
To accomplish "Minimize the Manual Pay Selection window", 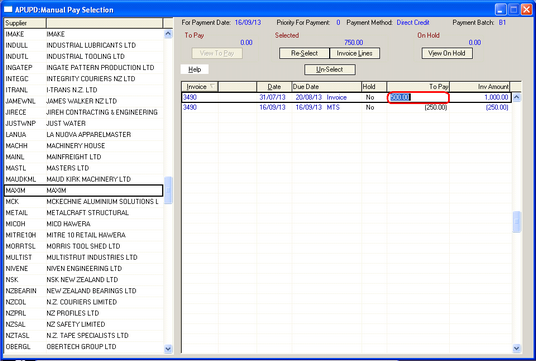I will (x=501, y=10).
